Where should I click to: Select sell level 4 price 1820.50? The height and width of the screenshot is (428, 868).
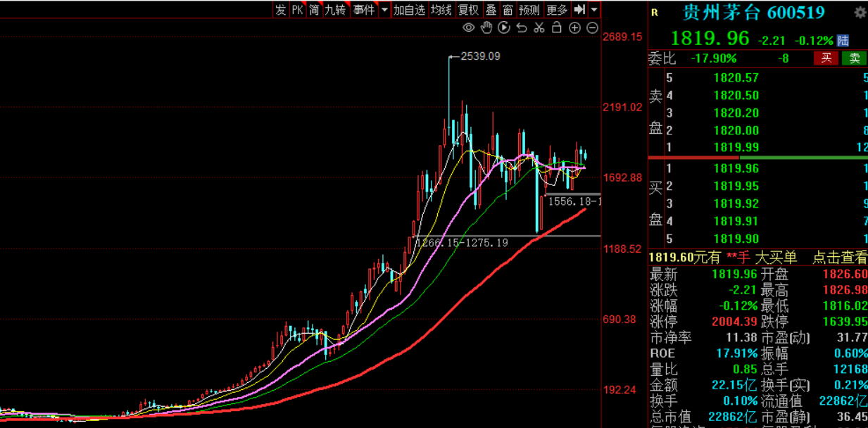tap(736, 95)
